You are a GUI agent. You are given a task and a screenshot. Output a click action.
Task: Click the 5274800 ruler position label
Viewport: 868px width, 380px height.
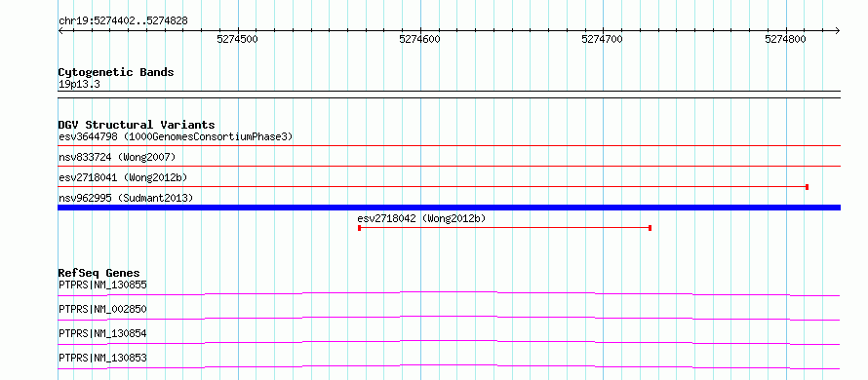(x=785, y=39)
